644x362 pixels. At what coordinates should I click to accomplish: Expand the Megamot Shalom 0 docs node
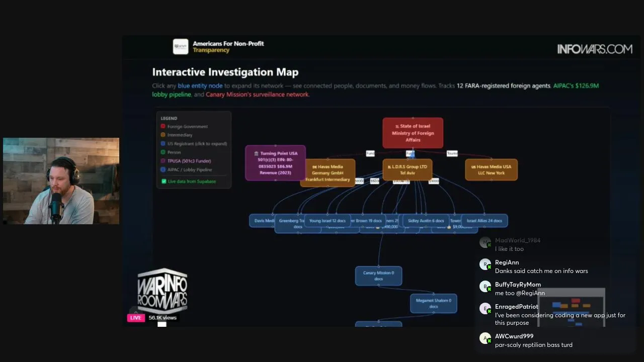click(433, 303)
